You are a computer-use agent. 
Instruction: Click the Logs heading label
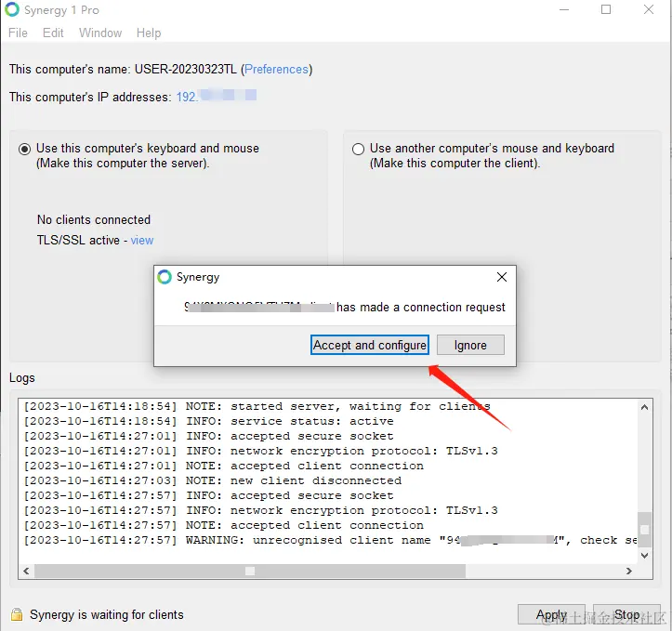[x=22, y=378]
